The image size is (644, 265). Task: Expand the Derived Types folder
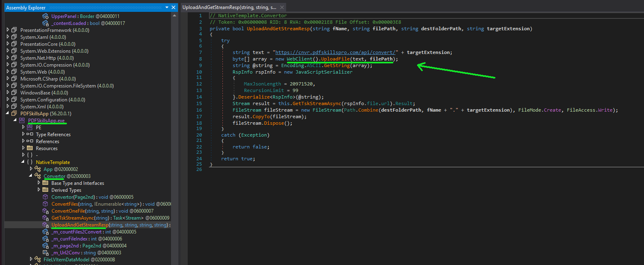[x=39, y=190]
